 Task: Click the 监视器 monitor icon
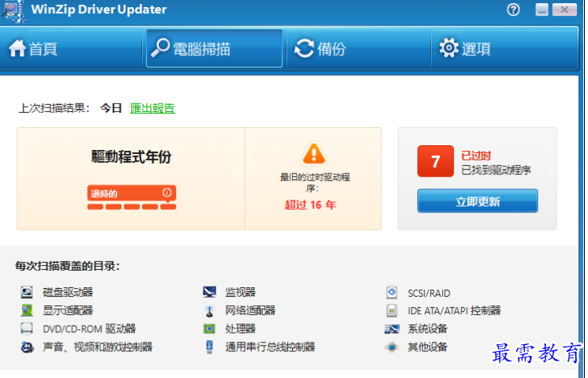click(x=209, y=292)
